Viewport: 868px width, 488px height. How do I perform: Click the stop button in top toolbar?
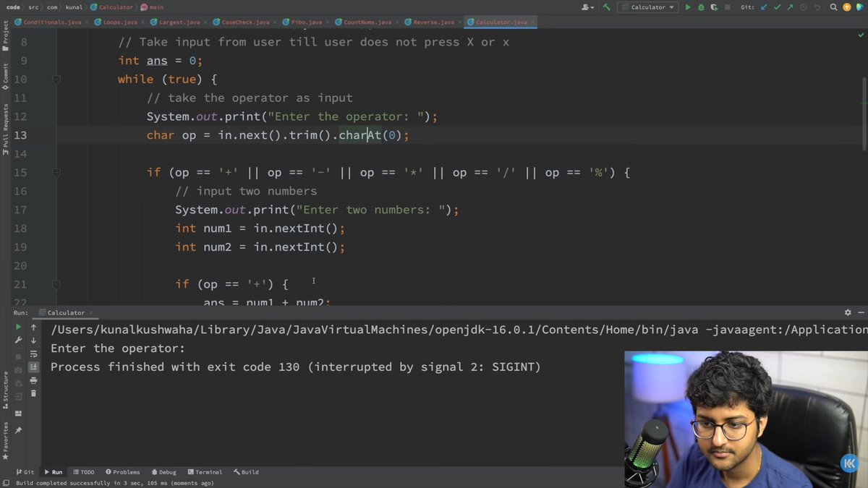point(727,7)
